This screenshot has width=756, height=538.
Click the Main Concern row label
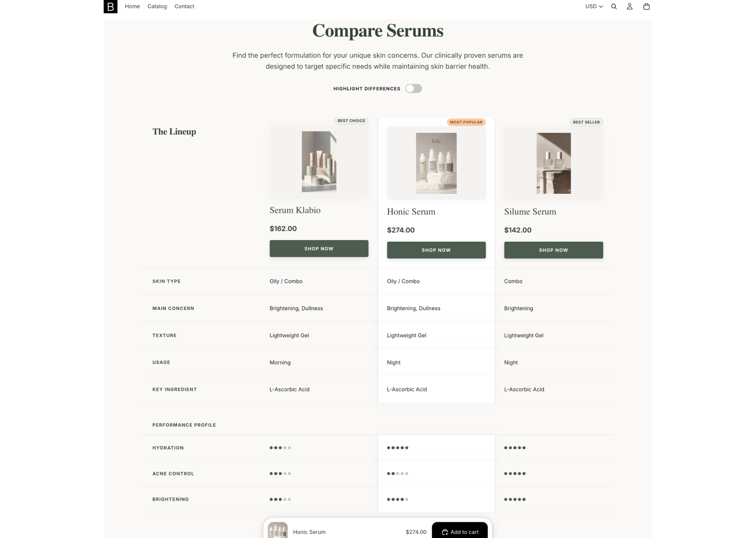point(173,308)
